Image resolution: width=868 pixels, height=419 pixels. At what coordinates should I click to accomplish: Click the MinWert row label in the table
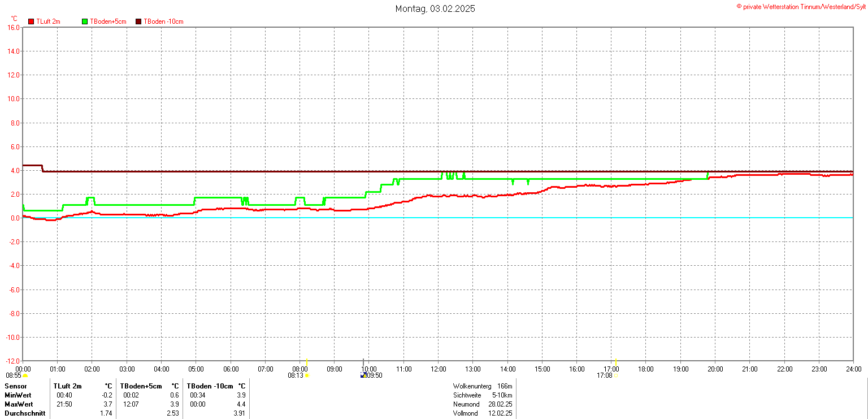pyautogui.click(x=18, y=395)
